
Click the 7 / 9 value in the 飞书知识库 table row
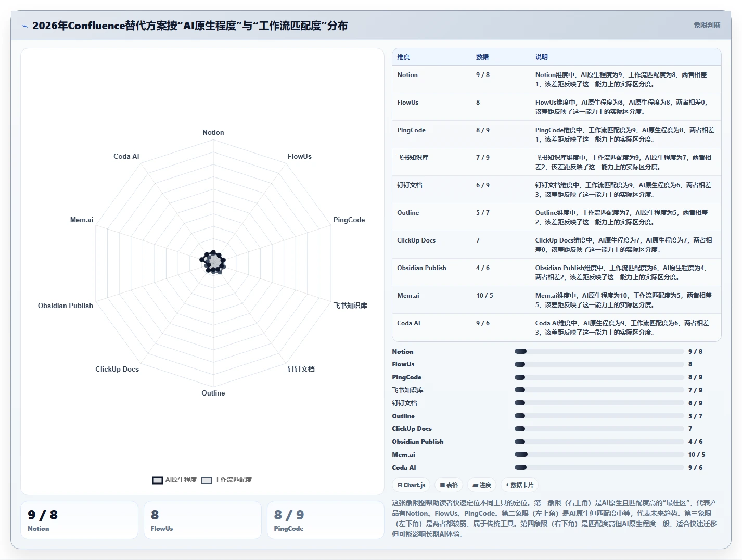[x=483, y=158]
